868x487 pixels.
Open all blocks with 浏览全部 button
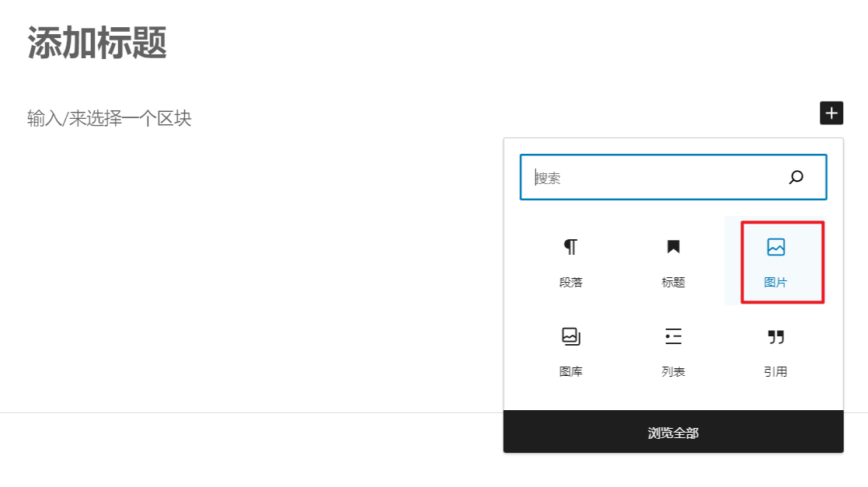coord(673,433)
